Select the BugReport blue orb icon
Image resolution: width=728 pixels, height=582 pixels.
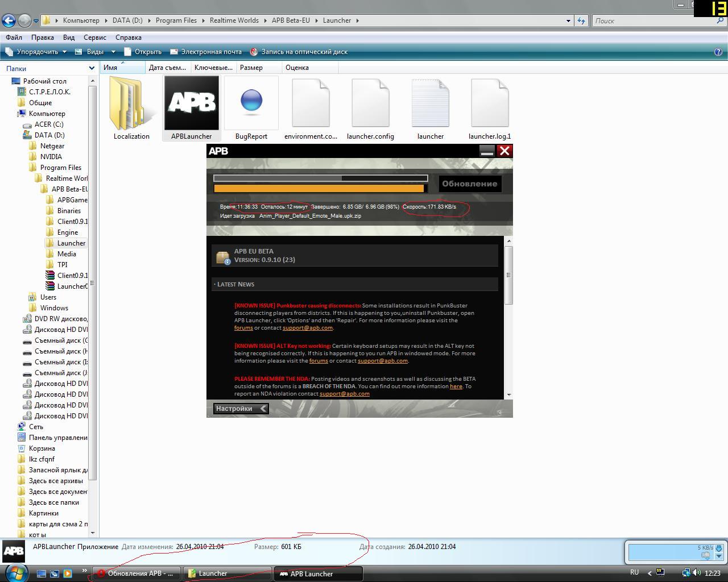(x=251, y=102)
